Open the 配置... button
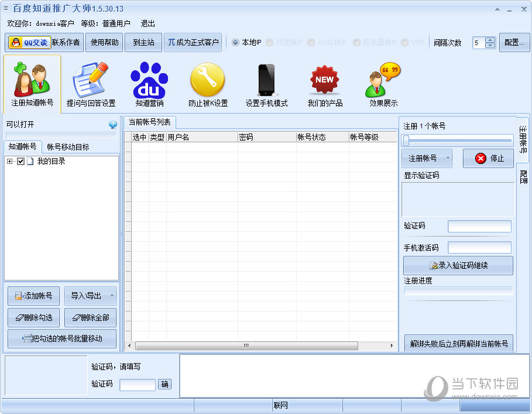 514,42
